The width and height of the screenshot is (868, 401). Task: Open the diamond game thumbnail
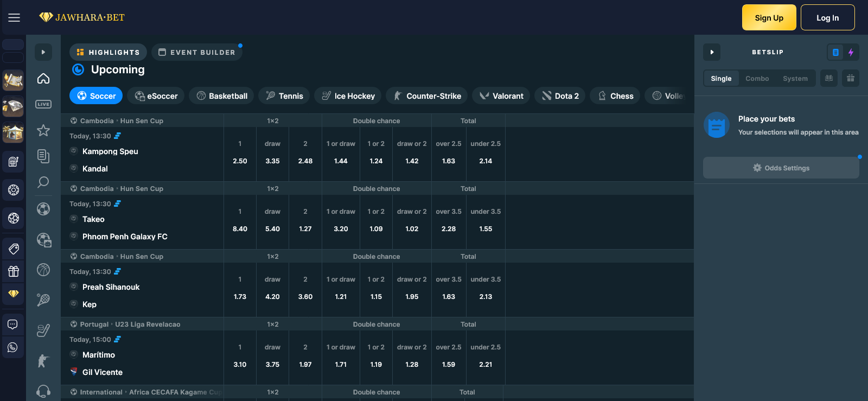[13, 106]
